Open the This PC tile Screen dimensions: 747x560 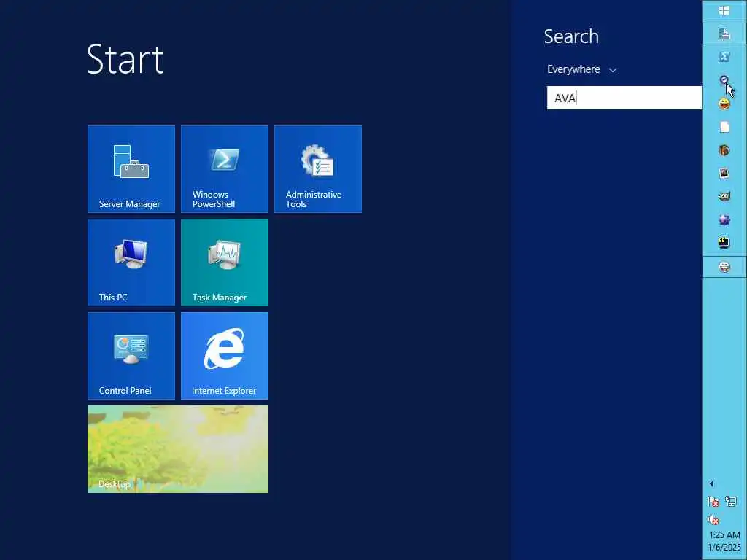[131, 262]
